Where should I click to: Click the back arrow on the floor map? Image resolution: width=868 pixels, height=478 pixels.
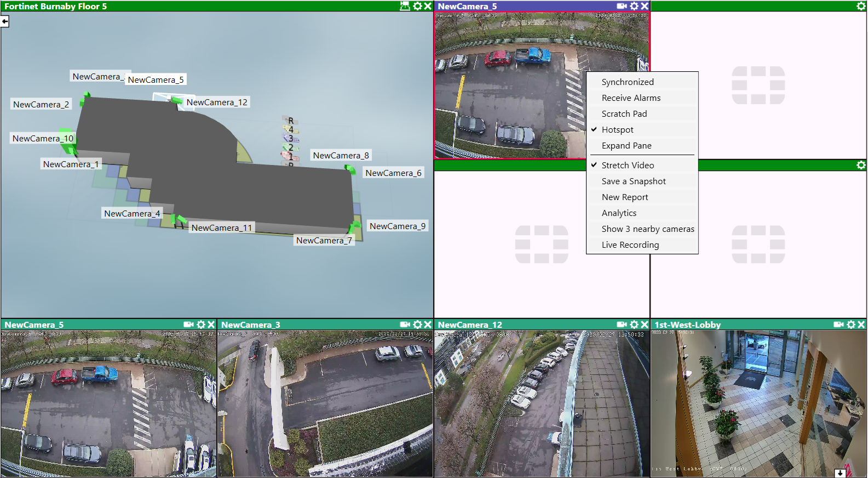pyautogui.click(x=5, y=21)
